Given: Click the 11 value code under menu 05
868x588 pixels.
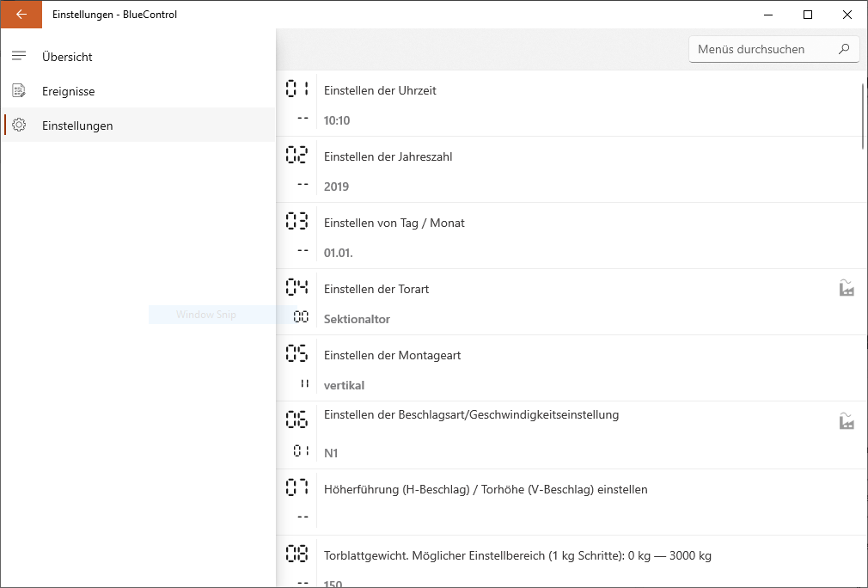Looking at the screenshot, I should click(304, 383).
